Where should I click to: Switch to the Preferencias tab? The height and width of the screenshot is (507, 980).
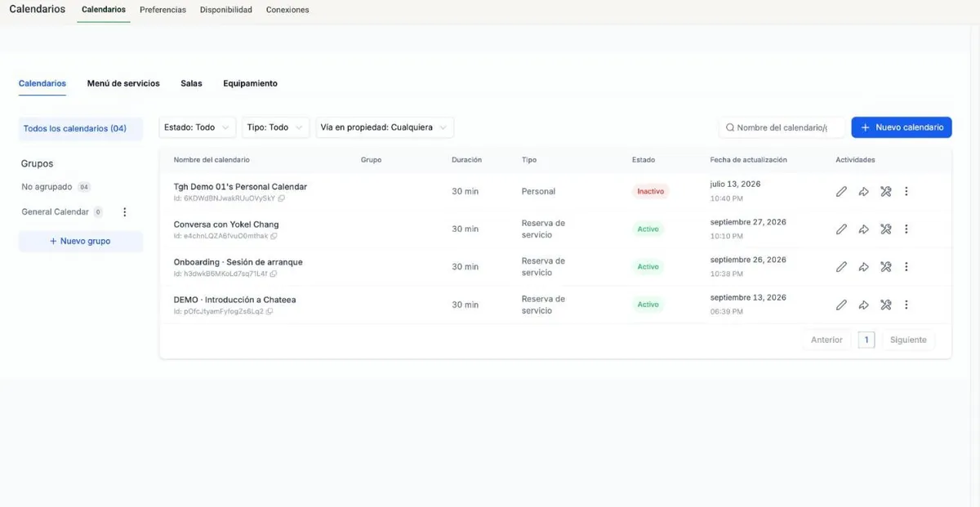coord(163,10)
